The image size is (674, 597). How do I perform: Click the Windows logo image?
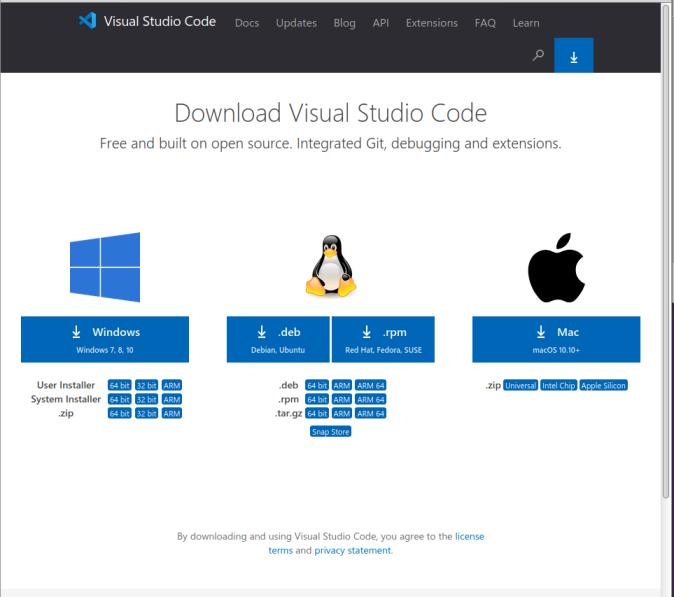point(105,267)
